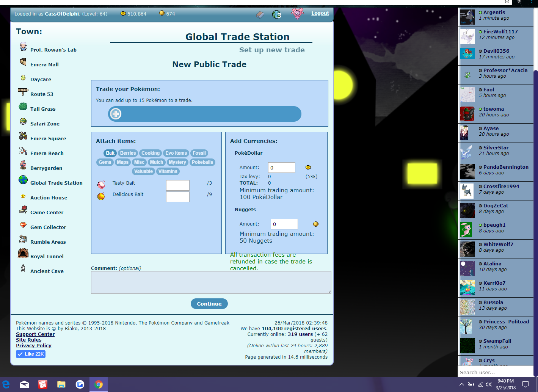Image resolution: width=538 pixels, height=392 pixels.
Task: Open the Privacy Policy link
Action: coord(34,346)
